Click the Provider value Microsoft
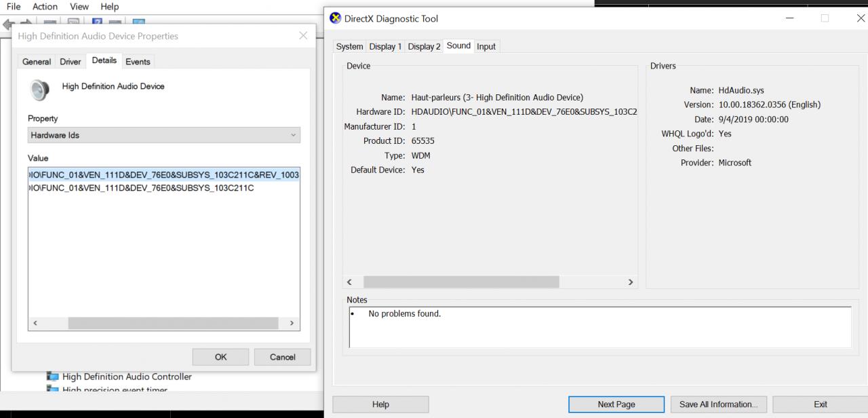868x418 pixels. tap(735, 163)
